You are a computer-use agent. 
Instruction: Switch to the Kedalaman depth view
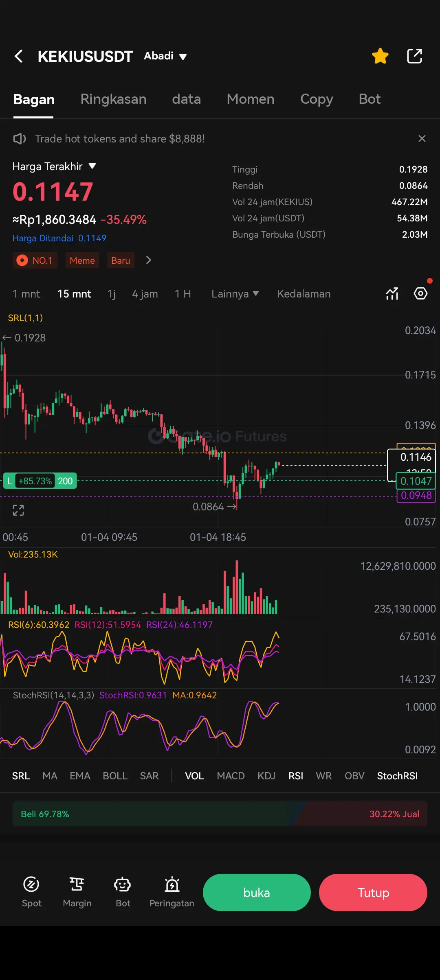304,294
